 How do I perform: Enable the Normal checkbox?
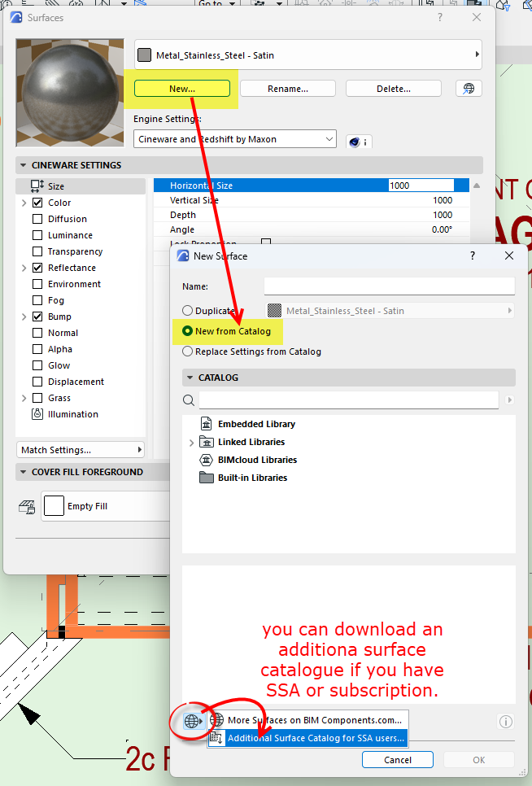37,333
